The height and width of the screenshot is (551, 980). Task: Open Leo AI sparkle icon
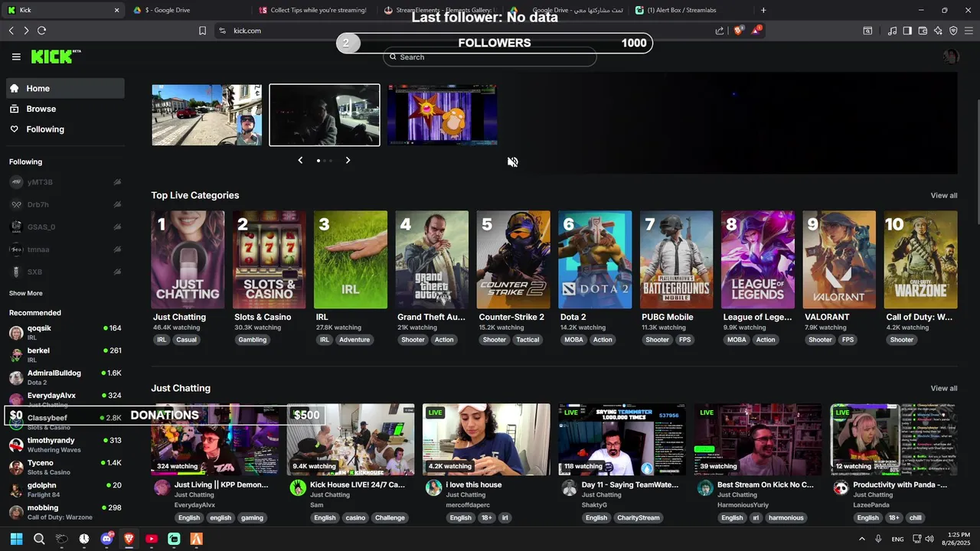click(938, 31)
